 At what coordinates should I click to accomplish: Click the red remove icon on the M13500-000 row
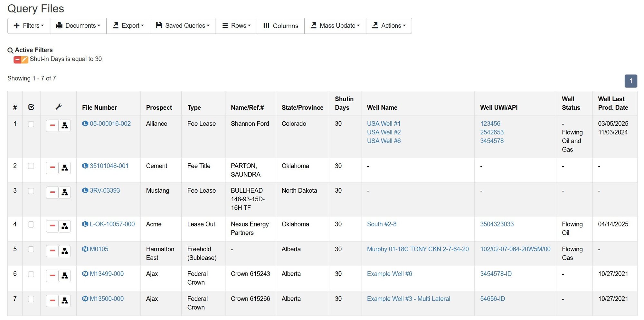coord(52,300)
